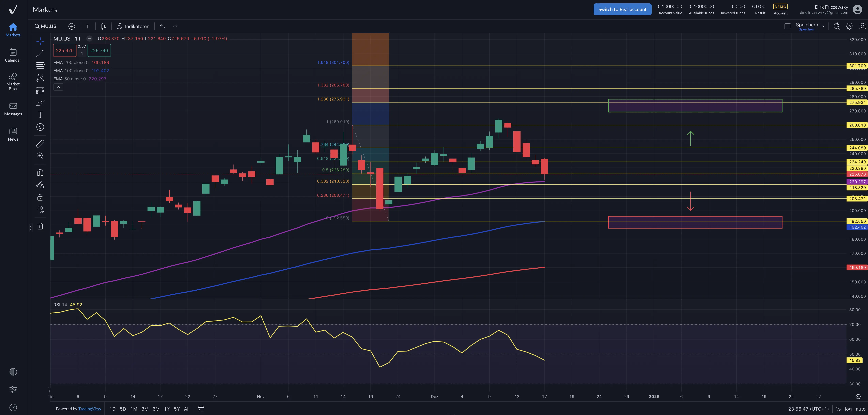Screen dimensions: 868x415
Task: Open the Indikatoren menu
Action: point(133,26)
